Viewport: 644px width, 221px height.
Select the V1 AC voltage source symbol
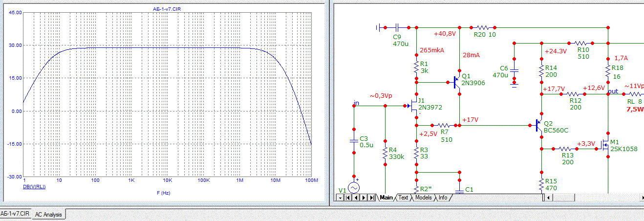coord(353,188)
